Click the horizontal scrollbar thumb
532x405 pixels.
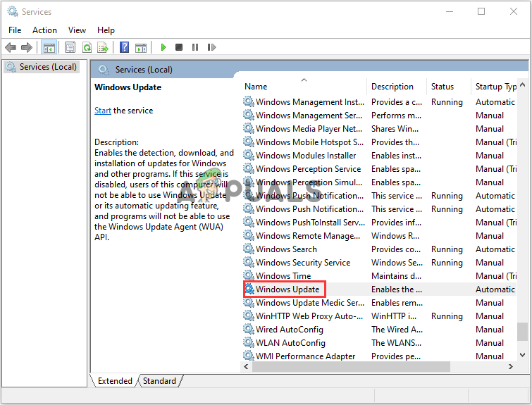click(x=351, y=367)
